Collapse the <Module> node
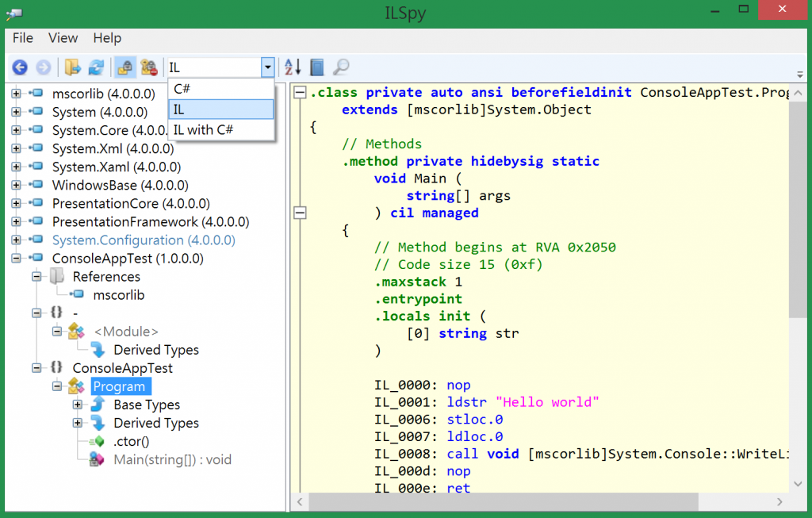Screen dimensions: 812x518 57,332
